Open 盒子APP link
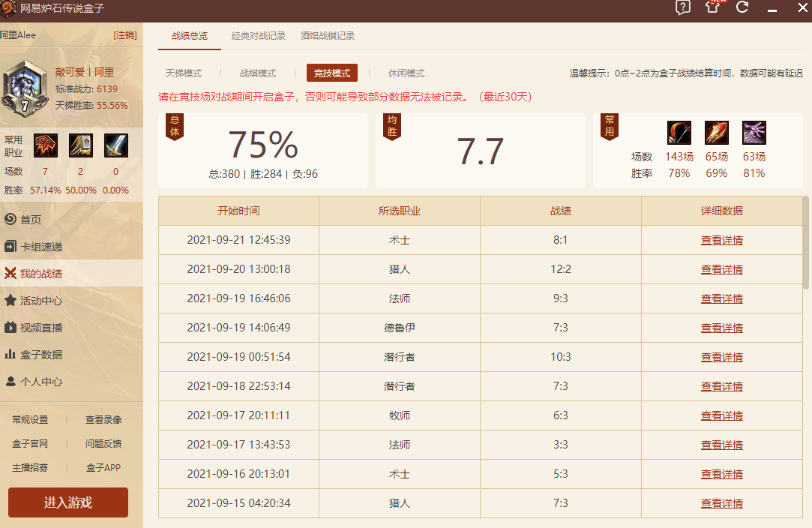The height and width of the screenshot is (528, 812). [103, 467]
